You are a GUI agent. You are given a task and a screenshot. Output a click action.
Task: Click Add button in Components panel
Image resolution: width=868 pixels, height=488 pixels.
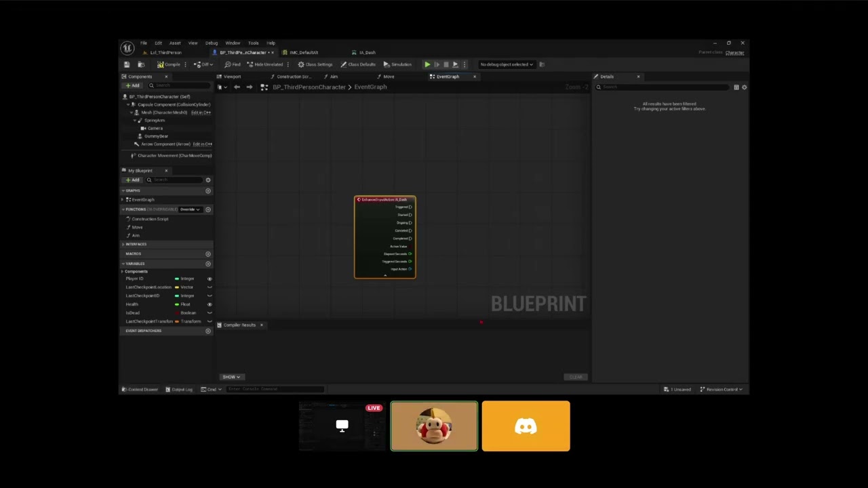pos(132,86)
